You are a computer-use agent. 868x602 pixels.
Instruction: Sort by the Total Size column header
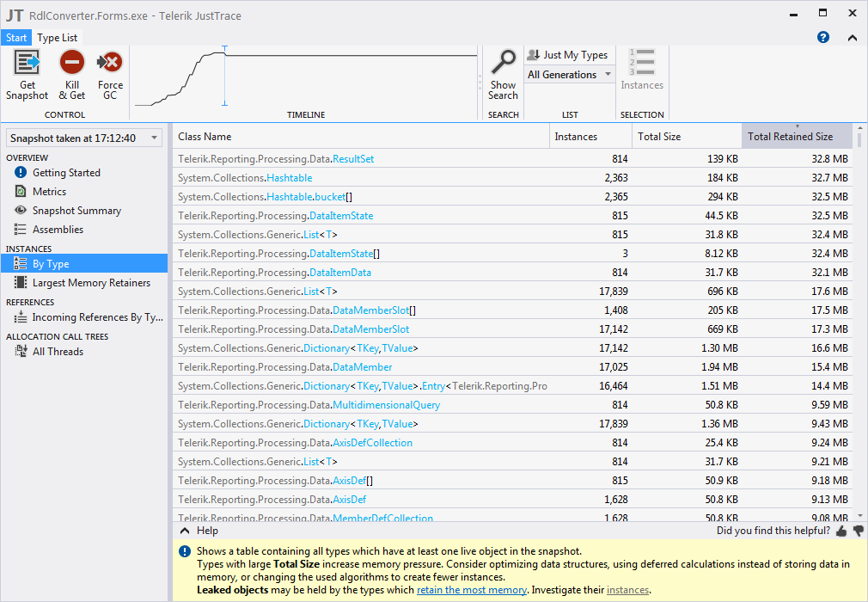[x=659, y=136]
